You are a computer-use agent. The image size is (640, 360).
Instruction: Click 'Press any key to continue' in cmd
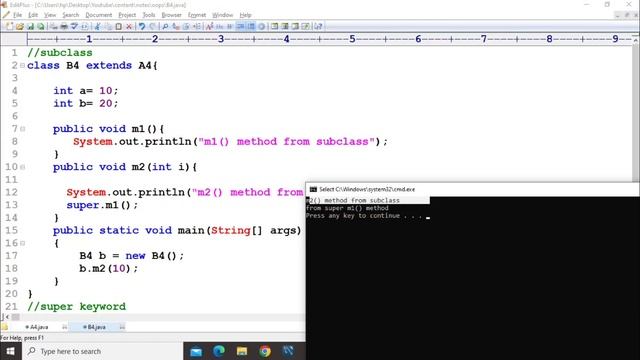[364, 216]
